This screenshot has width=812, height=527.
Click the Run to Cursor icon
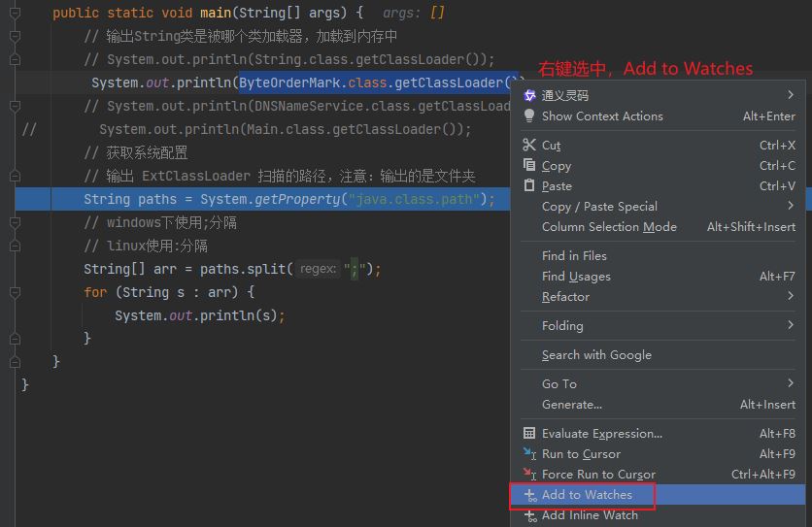pyautogui.click(x=529, y=454)
